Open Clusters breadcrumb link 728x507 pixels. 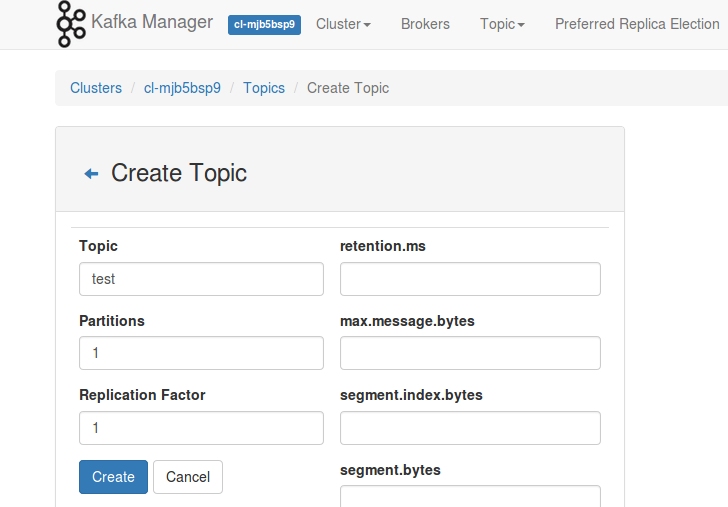point(96,88)
